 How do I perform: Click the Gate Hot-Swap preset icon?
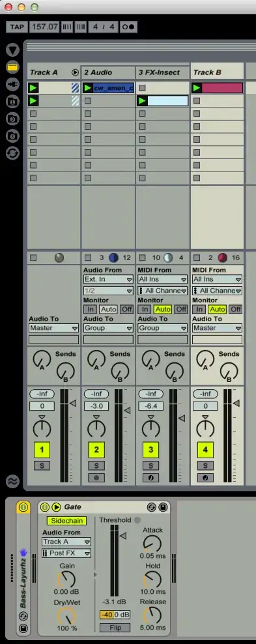pyautogui.click(x=151, y=508)
